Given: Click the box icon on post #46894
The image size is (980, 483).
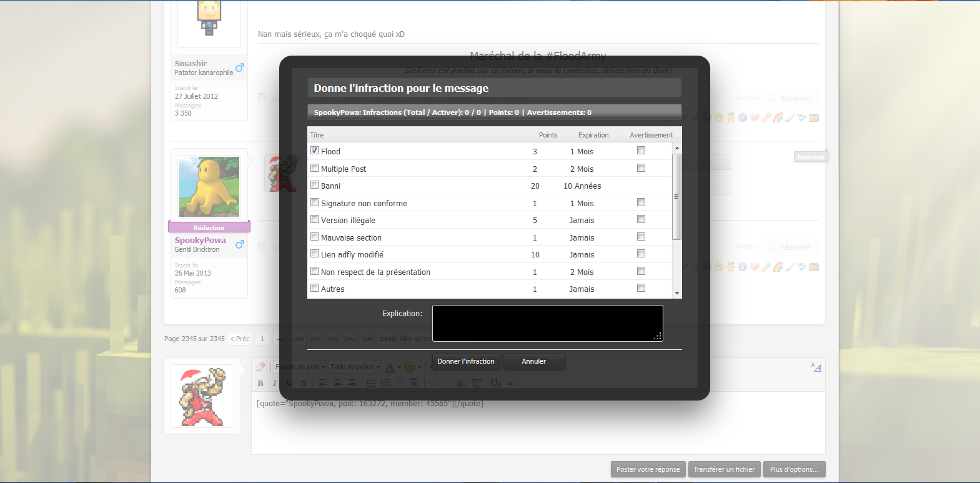Looking at the screenshot, I should pos(814,117).
